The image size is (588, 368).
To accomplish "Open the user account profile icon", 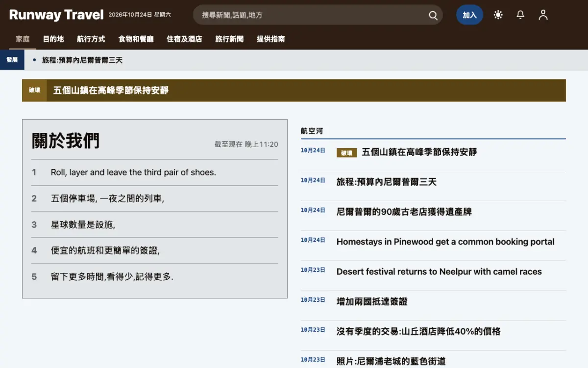I will coord(543,15).
